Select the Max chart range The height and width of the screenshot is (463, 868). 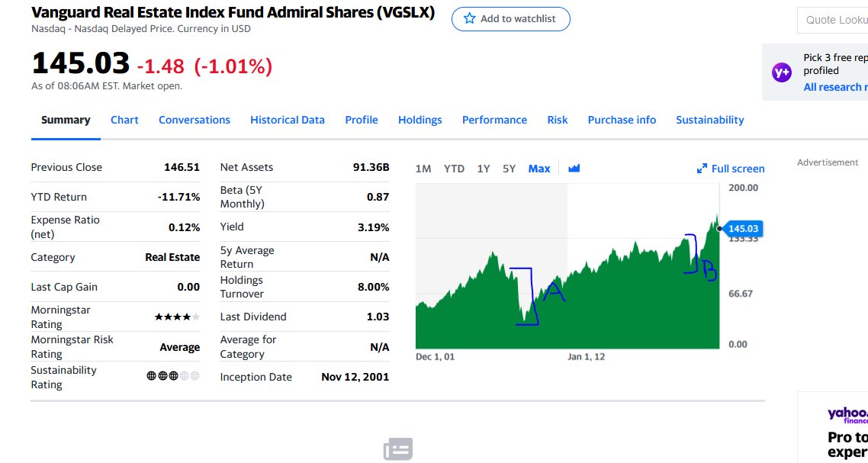click(539, 169)
